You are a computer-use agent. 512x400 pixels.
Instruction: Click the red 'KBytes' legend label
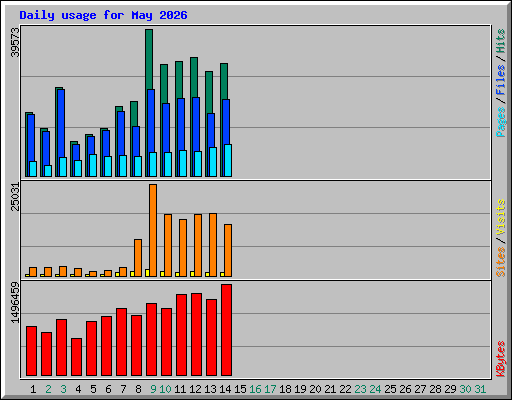[x=500, y=359]
